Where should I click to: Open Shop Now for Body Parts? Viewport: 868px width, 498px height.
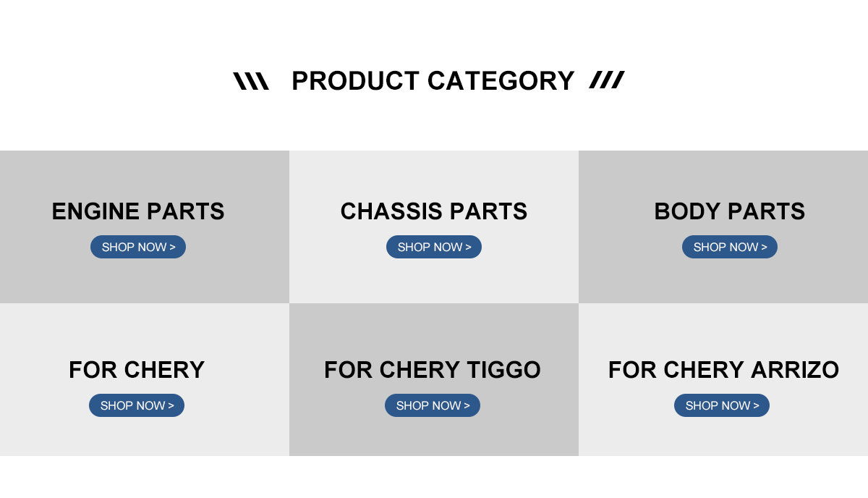[x=729, y=247]
